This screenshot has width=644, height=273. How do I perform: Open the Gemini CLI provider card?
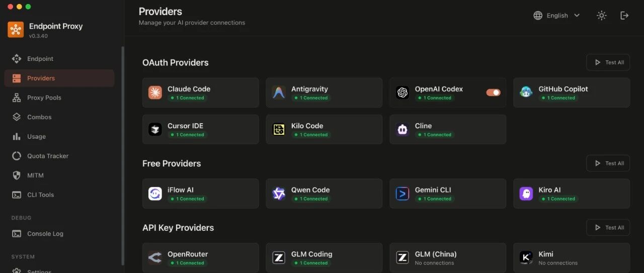point(448,194)
